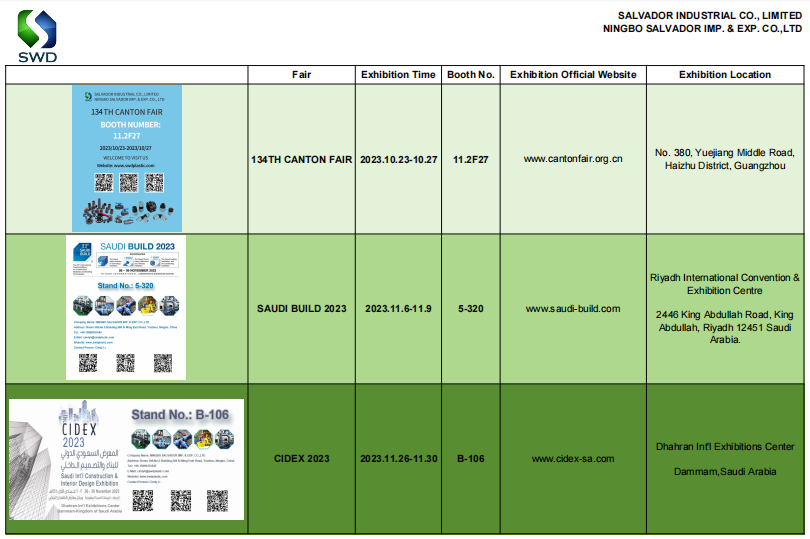
Task: Click 'Stand No.: B-106' heading in CIDEX poster
Action: tap(180, 414)
